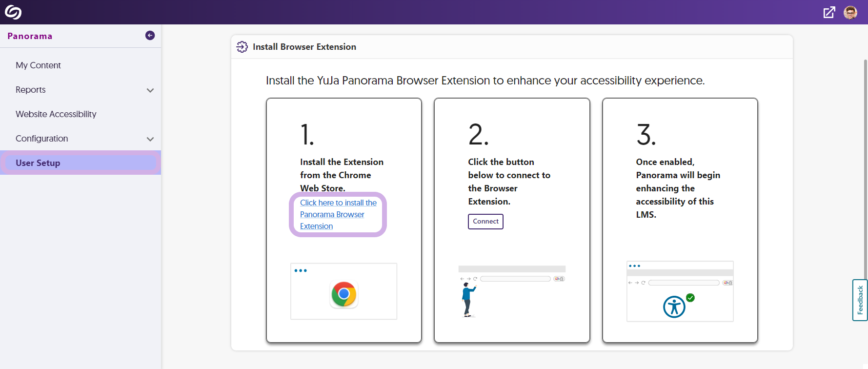Click the Connect button
868x369 pixels.
click(x=485, y=222)
